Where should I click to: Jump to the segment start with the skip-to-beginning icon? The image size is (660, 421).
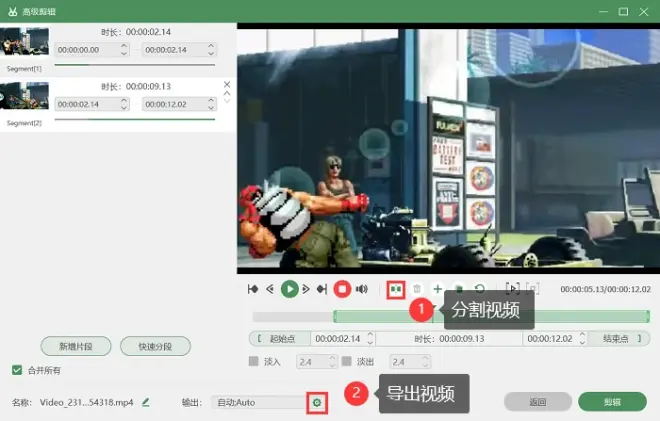(253, 289)
